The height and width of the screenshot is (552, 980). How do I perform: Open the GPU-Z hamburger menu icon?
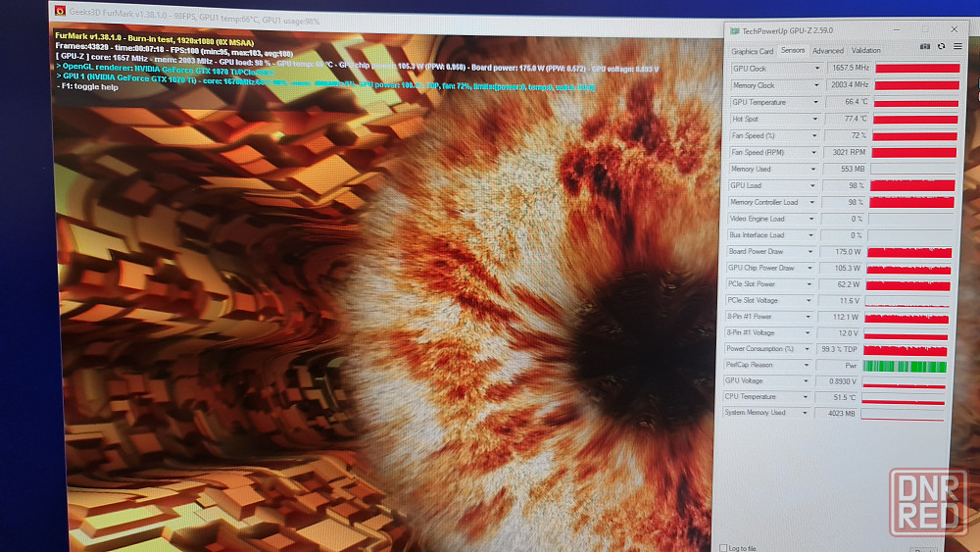point(957,46)
